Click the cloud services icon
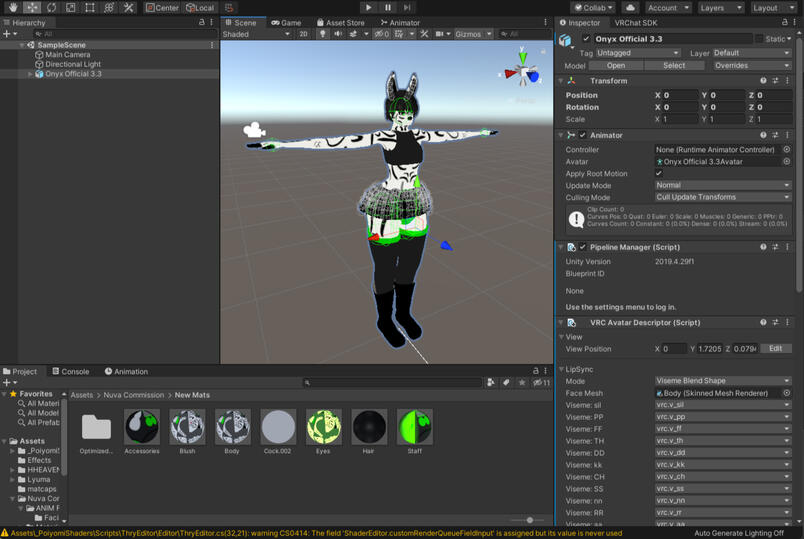This screenshot has height=539, width=804. (x=630, y=7)
